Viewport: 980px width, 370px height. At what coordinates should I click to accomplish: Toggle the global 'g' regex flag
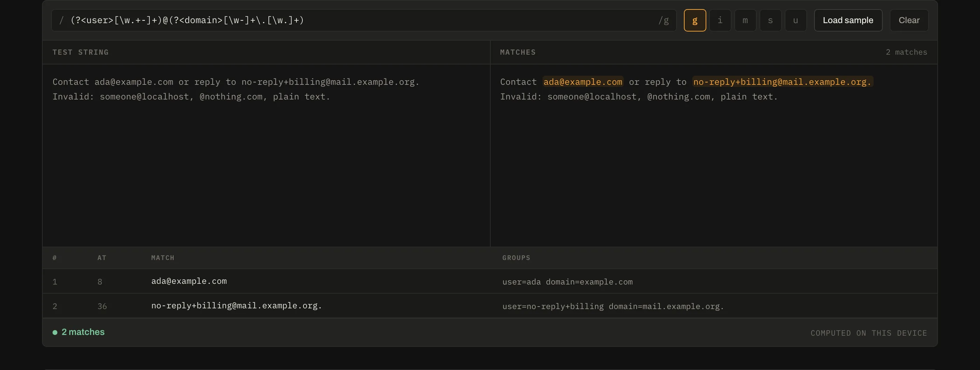click(695, 20)
